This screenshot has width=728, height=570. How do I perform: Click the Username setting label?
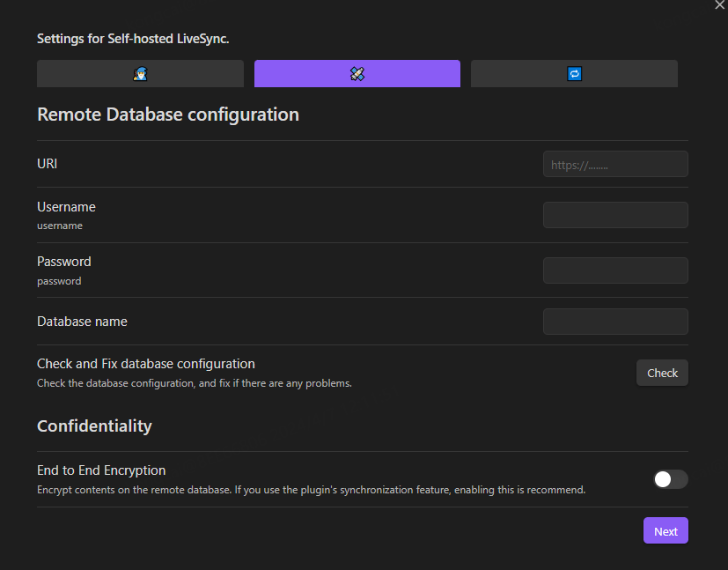click(66, 207)
